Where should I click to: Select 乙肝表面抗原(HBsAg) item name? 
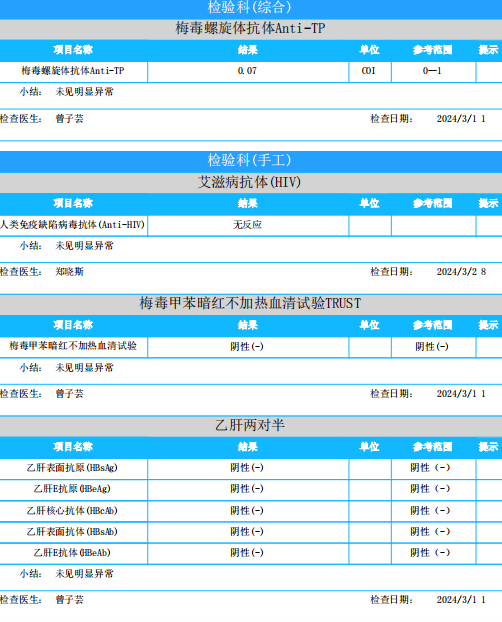72,468
